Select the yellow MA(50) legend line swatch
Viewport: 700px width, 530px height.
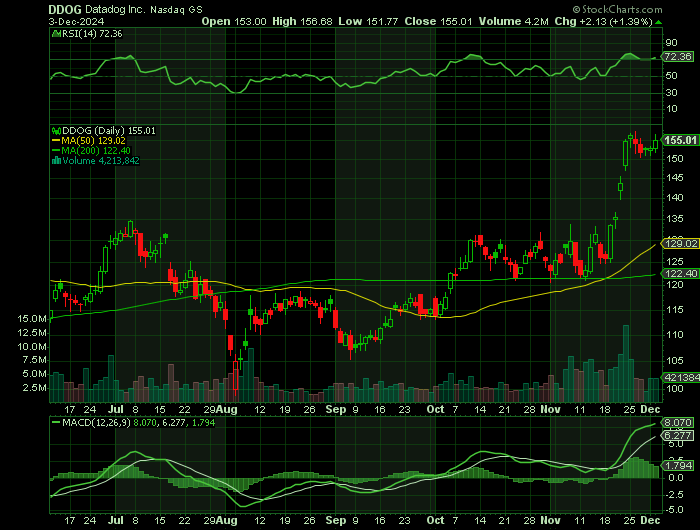click(56, 141)
